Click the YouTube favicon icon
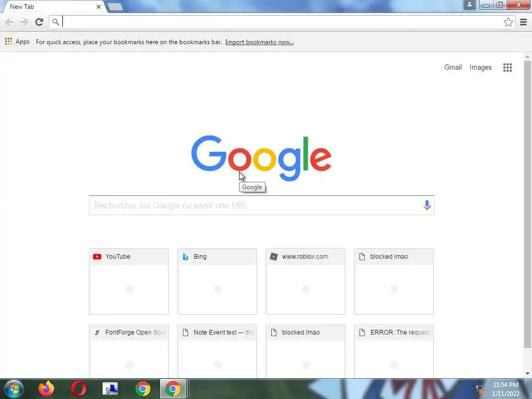This screenshot has height=399, width=532. click(97, 257)
